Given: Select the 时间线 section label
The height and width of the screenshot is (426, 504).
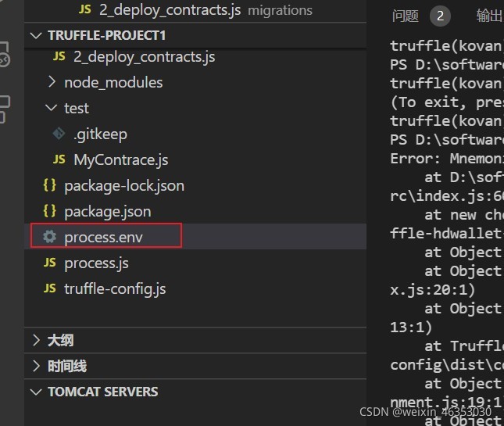Looking at the screenshot, I should 67,366.
